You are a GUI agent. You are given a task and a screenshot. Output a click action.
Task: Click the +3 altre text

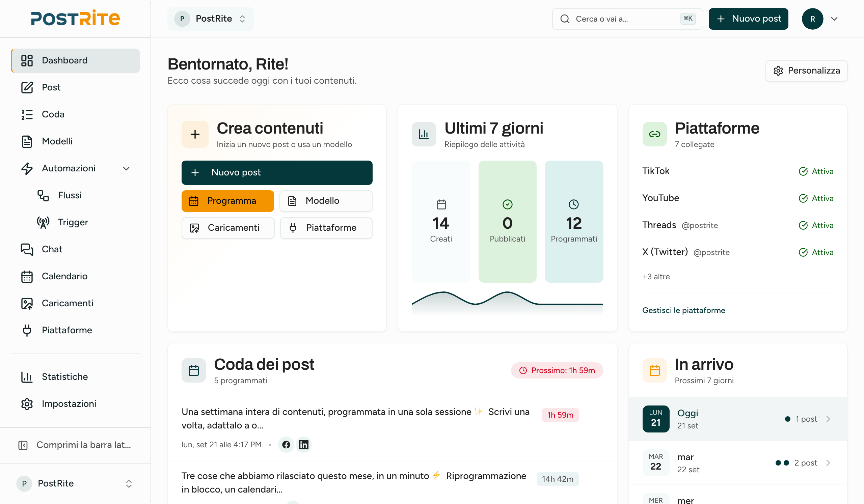coord(656,277)
